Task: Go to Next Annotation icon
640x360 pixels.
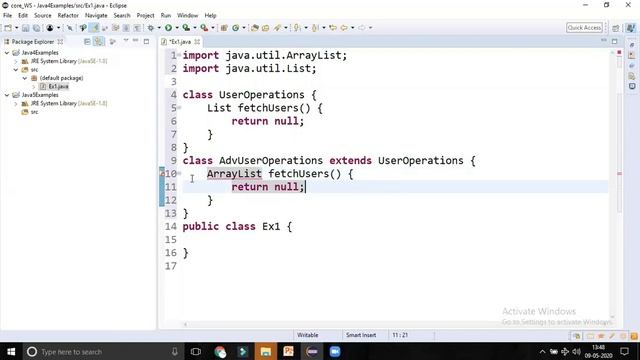Action: pyautogui.click(x=297, y=28)
